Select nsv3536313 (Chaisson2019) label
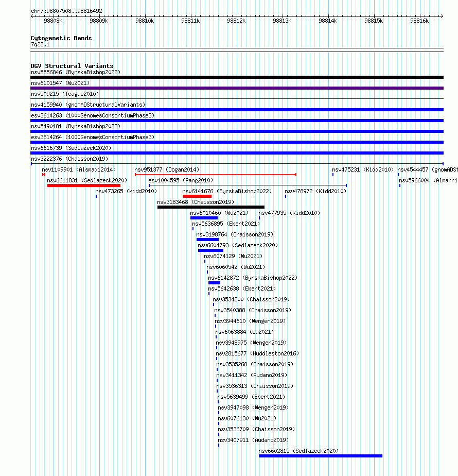The image size is (458, 476). point(255,386)
